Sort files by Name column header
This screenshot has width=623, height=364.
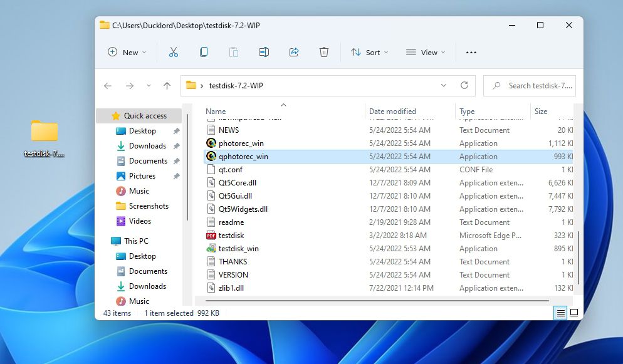[216, 112]
